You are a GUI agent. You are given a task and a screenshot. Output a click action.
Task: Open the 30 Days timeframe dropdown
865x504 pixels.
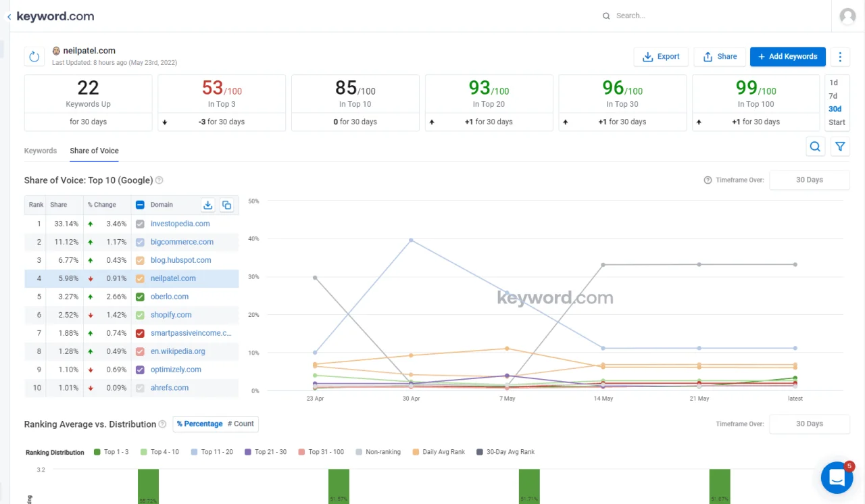tap(810, 180)
